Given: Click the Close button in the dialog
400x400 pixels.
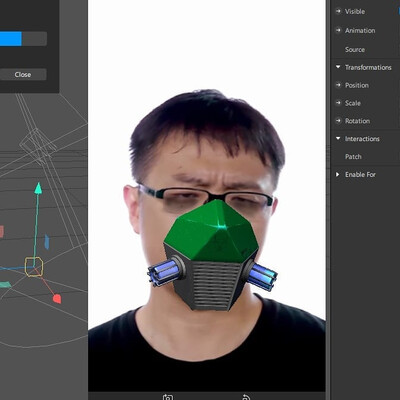Looking at the screenshot, I should point(23,74).
